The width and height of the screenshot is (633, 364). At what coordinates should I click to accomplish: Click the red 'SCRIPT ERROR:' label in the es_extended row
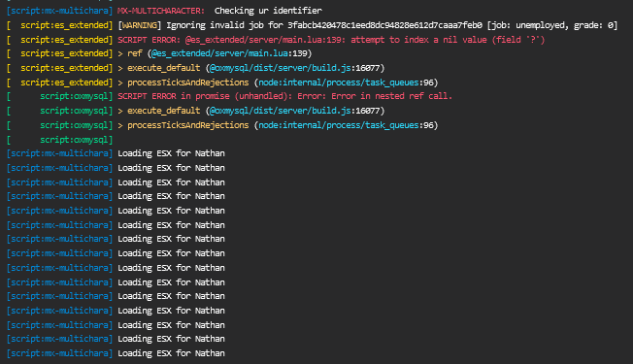point(149,40)
